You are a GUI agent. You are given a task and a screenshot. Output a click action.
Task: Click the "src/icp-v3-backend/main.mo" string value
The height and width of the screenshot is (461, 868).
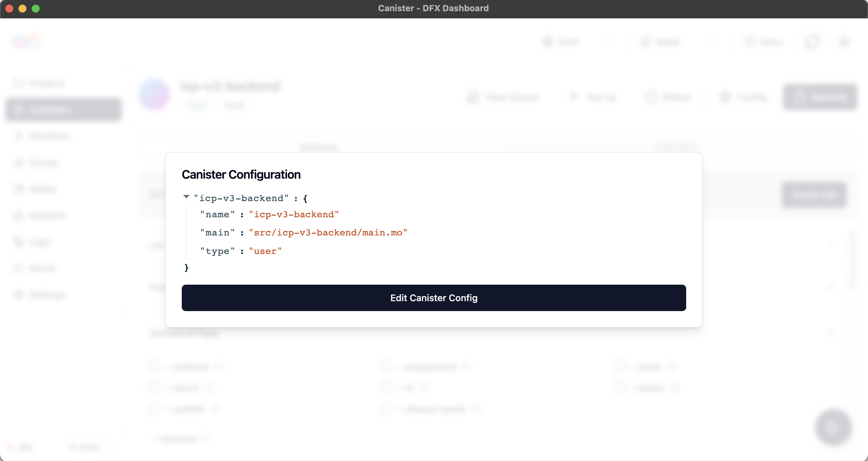pyautogui.click(x=328, y=233)
